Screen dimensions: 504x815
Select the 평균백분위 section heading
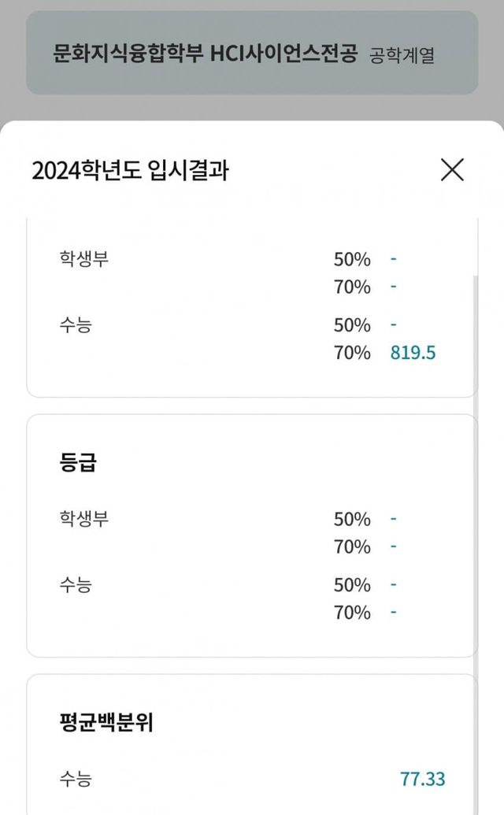coord(106,722)
